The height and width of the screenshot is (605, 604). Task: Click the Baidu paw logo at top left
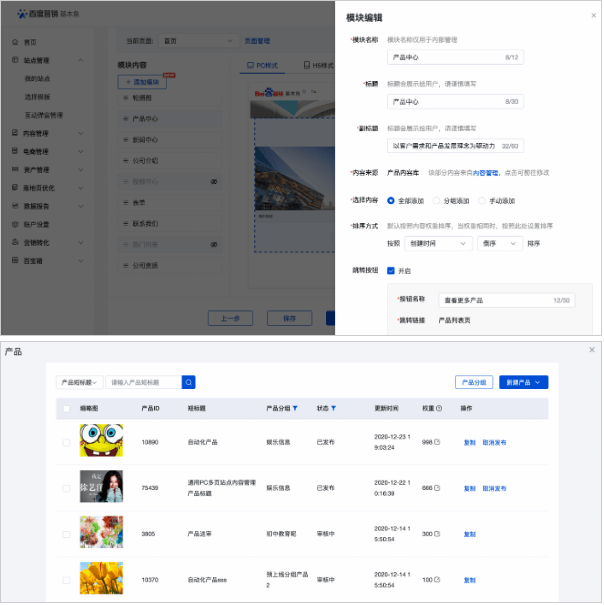(22, 14)
